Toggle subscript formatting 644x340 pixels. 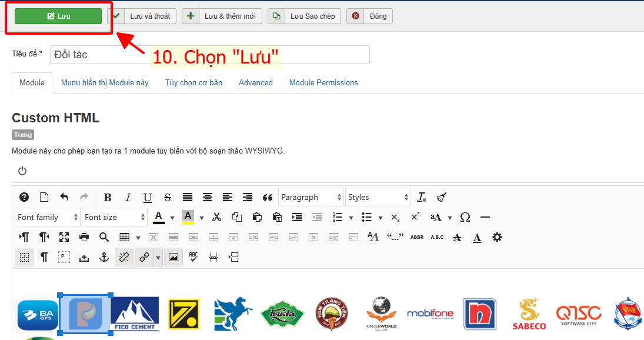[x=396, y=217]
